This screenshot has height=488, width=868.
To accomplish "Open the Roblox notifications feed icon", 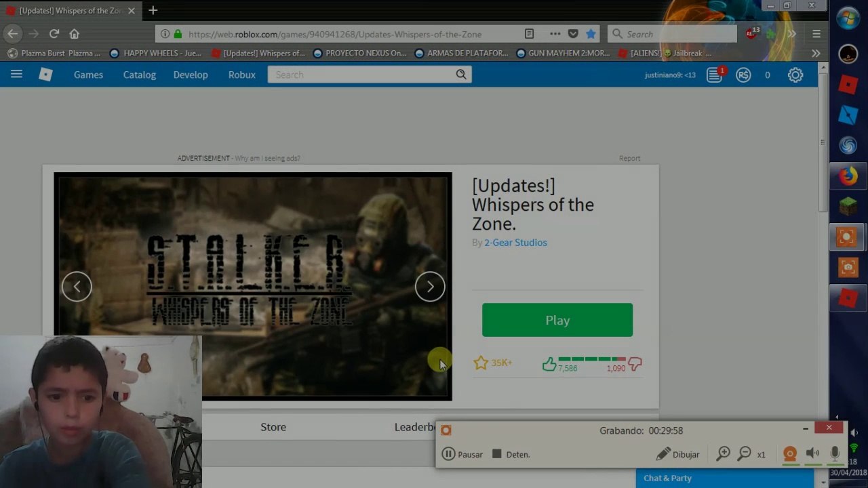I will point(715,75).
